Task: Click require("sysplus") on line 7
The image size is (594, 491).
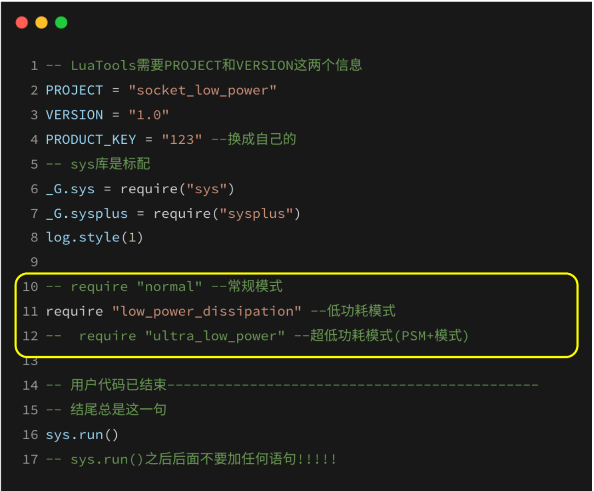Action: [227, 214]
